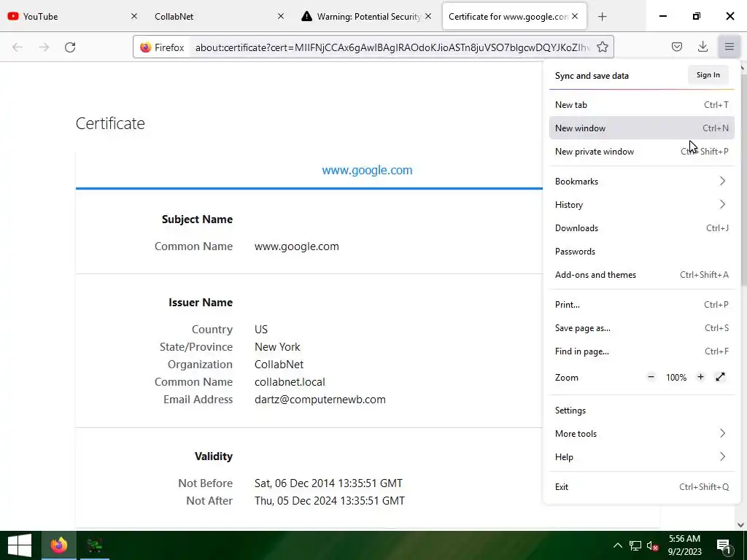The width and height of the screenshot is (747, 560).
Task: Reset zoom by clicking 100%
Action: click(x=676, y=378)
